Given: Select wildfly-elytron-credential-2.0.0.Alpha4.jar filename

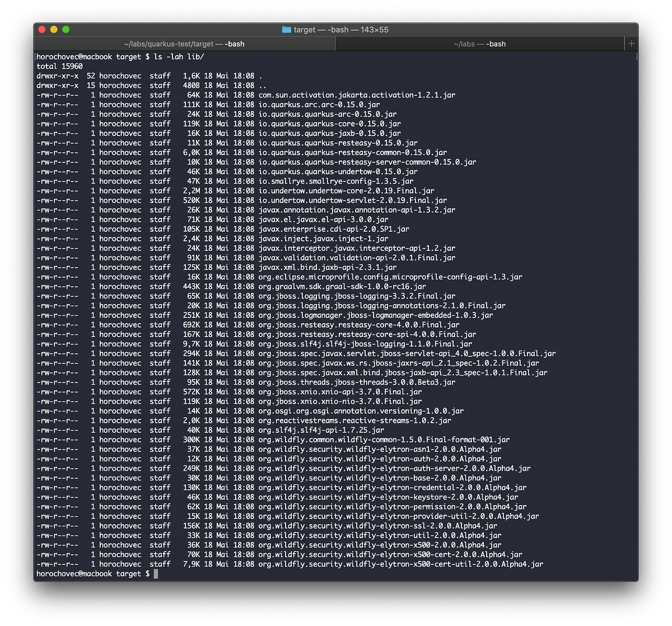Looking at the screenshot, I should pyautogui.click(x=436, y=488).
